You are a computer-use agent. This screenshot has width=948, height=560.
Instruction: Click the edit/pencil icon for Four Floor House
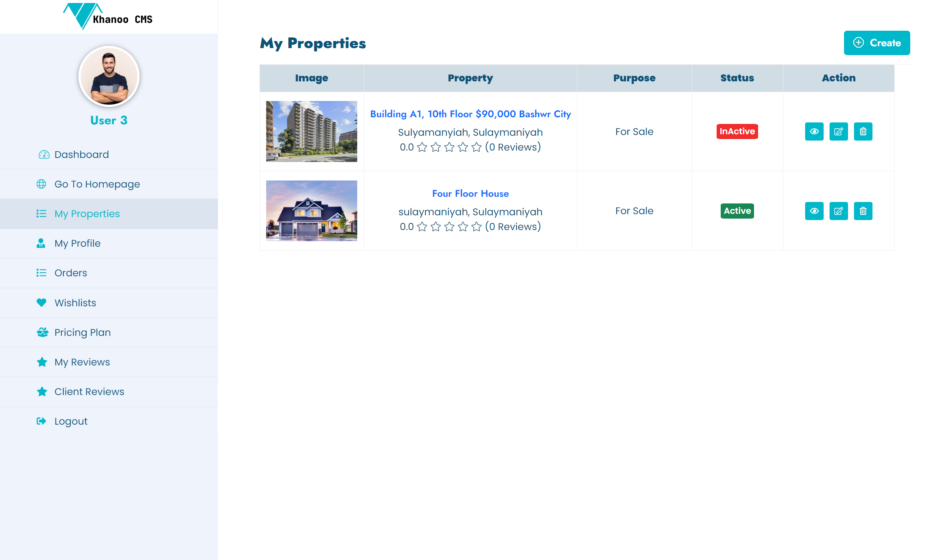[838, 211]
